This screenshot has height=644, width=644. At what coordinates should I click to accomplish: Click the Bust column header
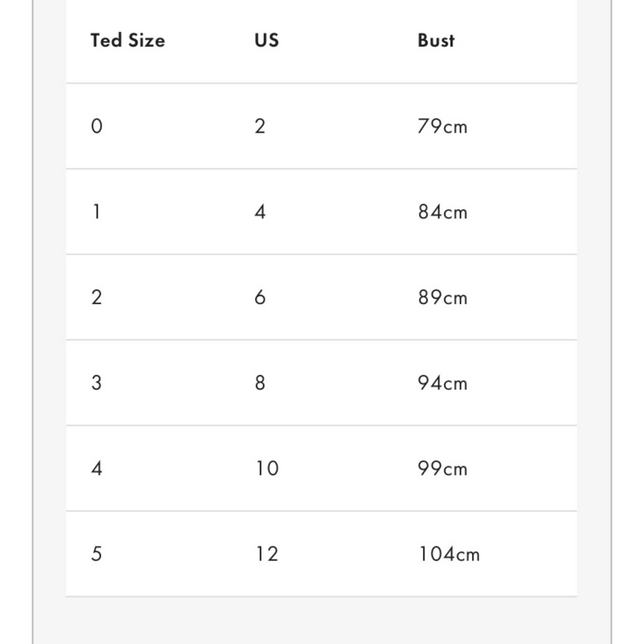[x=436, y=40]
